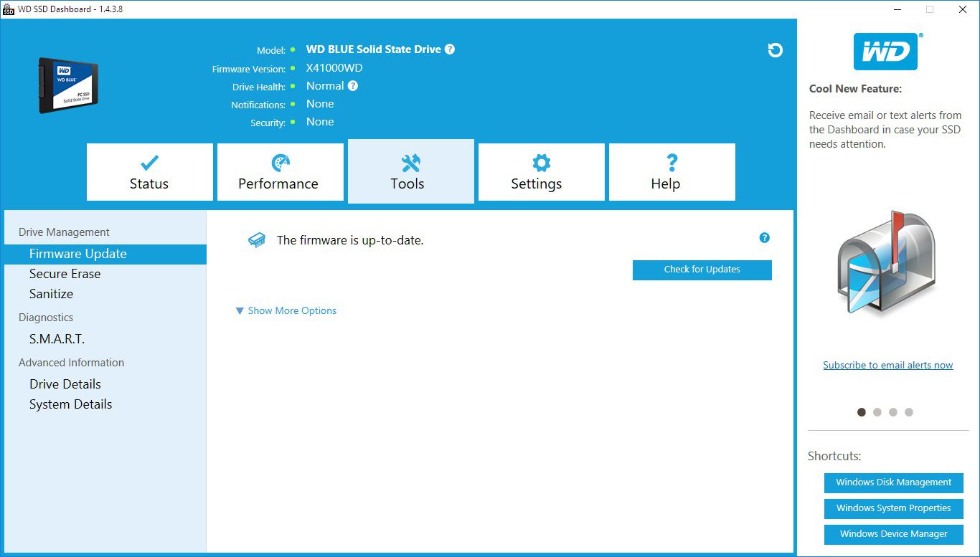Expand Show More Options
The width and height of the screenshot is (980, 557).
286,310
